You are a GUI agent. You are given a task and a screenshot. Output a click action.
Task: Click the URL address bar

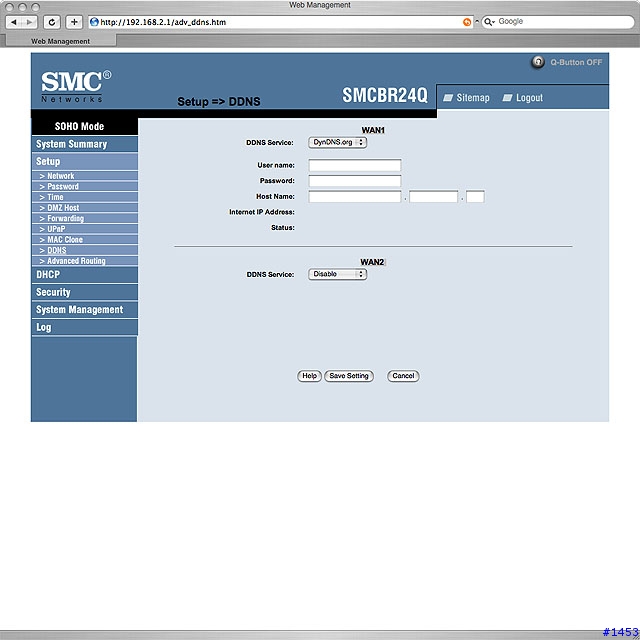pyautogui.click(x=282, y=22)
